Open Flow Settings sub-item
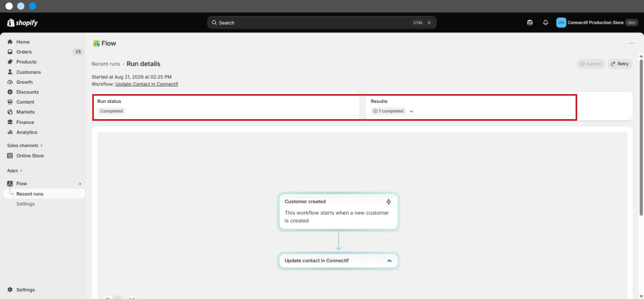The width and height of the screenshot is (644, 299). pyautogui.click(x=25, y=204)
